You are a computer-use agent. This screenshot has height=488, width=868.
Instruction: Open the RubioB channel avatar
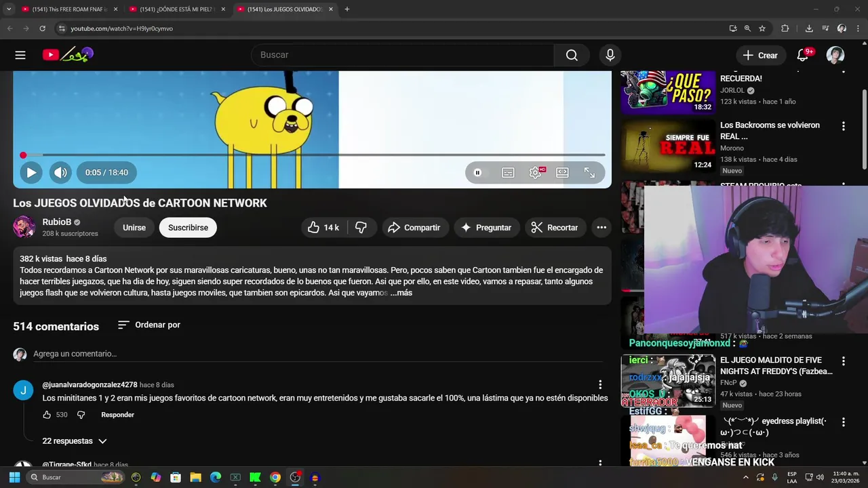coord(24,227)
